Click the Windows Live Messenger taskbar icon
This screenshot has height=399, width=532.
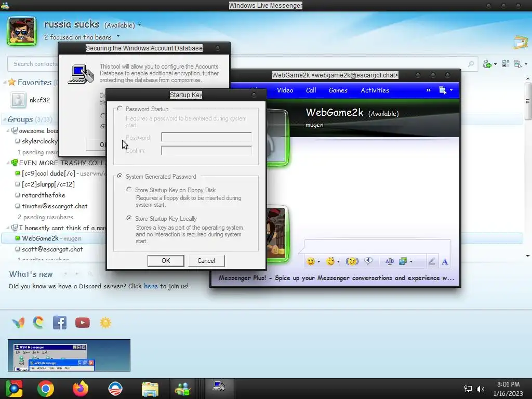(x=183, y=389)
